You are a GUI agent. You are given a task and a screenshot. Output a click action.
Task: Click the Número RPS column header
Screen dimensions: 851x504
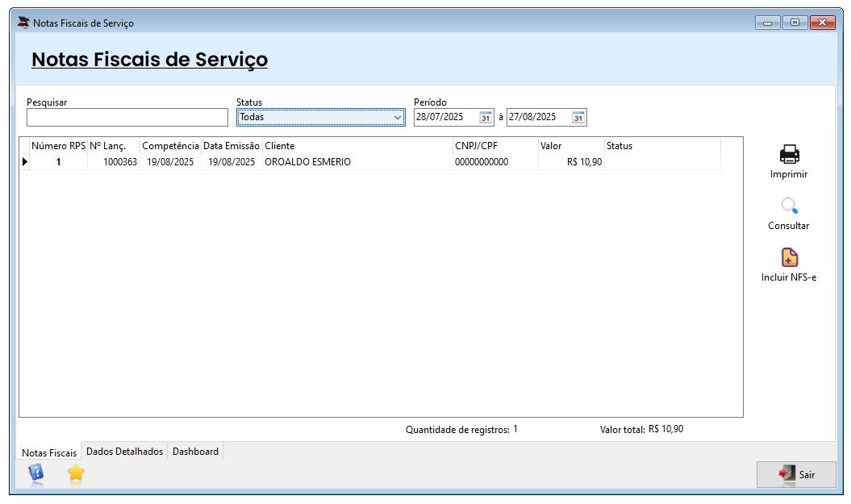pyautogui.click(x=58, y=146)
